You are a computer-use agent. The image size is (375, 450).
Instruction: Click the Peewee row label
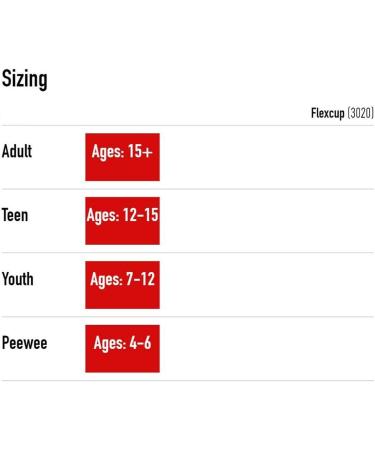(x=24, y=343)
